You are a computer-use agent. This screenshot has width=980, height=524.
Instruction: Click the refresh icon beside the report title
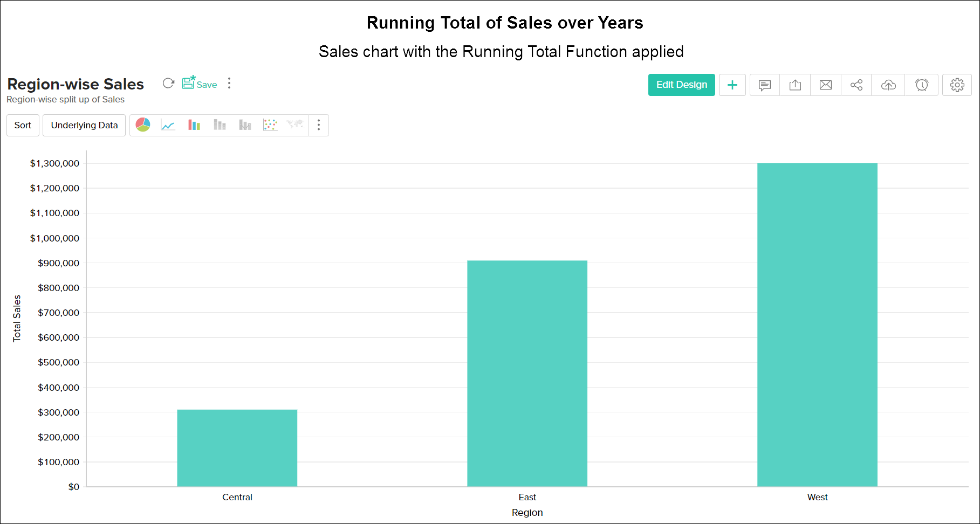point(168,84)
